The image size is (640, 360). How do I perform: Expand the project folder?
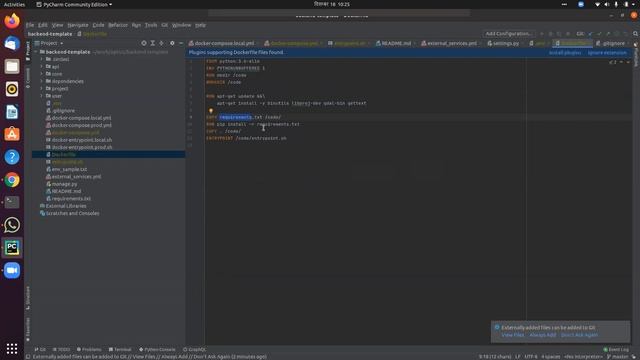pyautogui.click(x=42, y=89)
